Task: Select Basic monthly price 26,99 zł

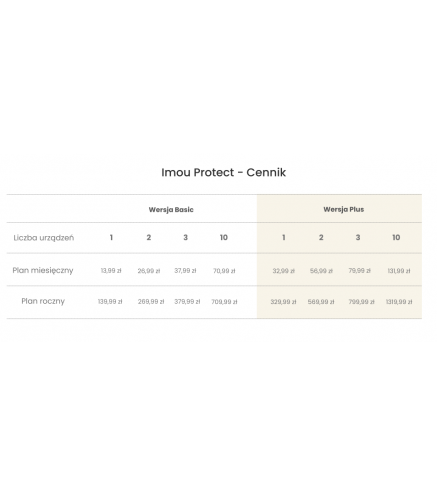Action: tap(149, 271)
